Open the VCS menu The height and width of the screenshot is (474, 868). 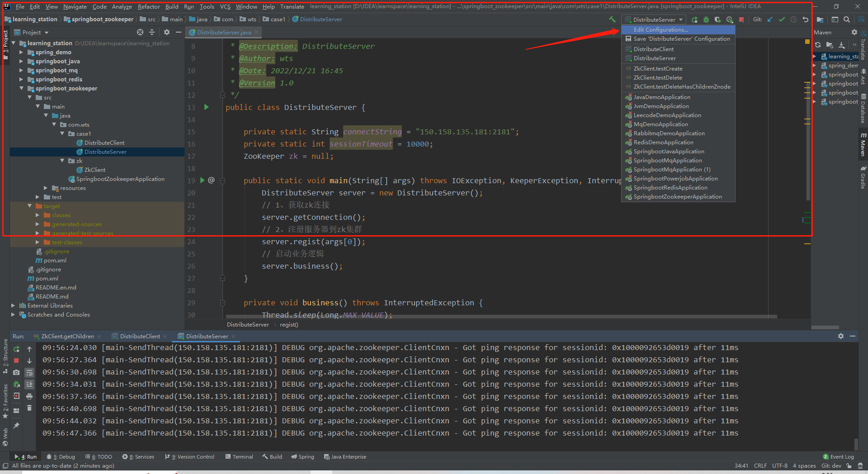[x=225, y=6]
